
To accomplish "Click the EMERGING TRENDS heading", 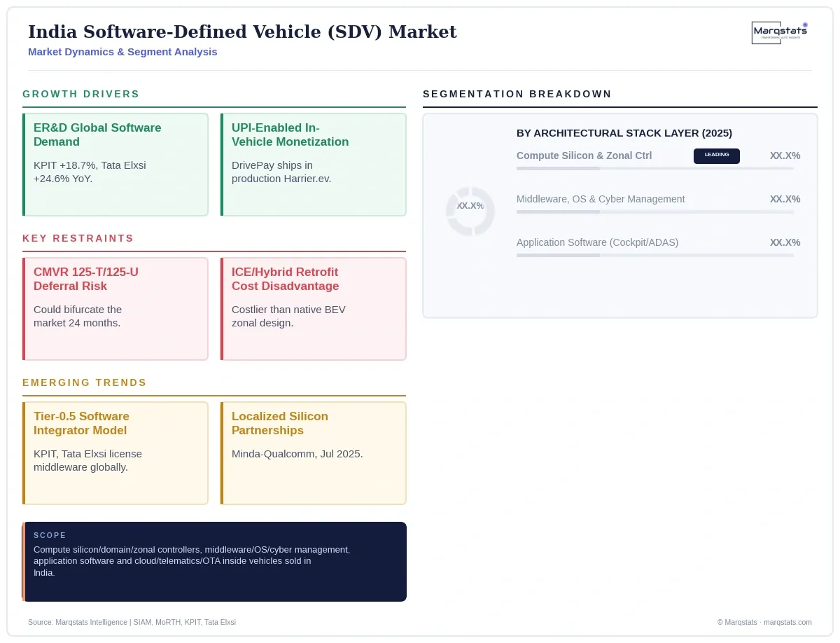I will point(85,382).
